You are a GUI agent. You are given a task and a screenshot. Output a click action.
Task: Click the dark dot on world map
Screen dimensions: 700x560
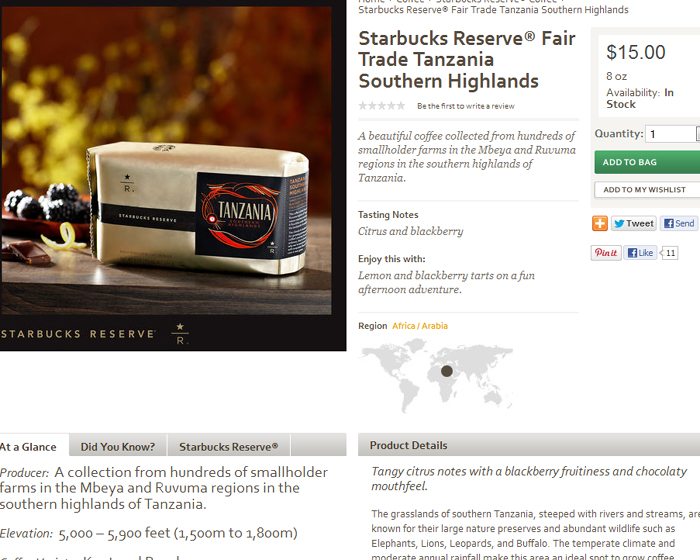pyautogui.click(x=446, y=371)
